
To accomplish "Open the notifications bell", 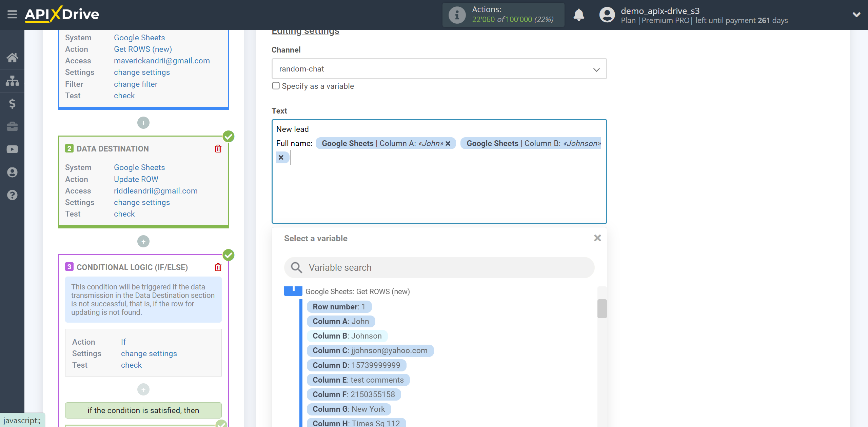I will (x=579, y=15).
